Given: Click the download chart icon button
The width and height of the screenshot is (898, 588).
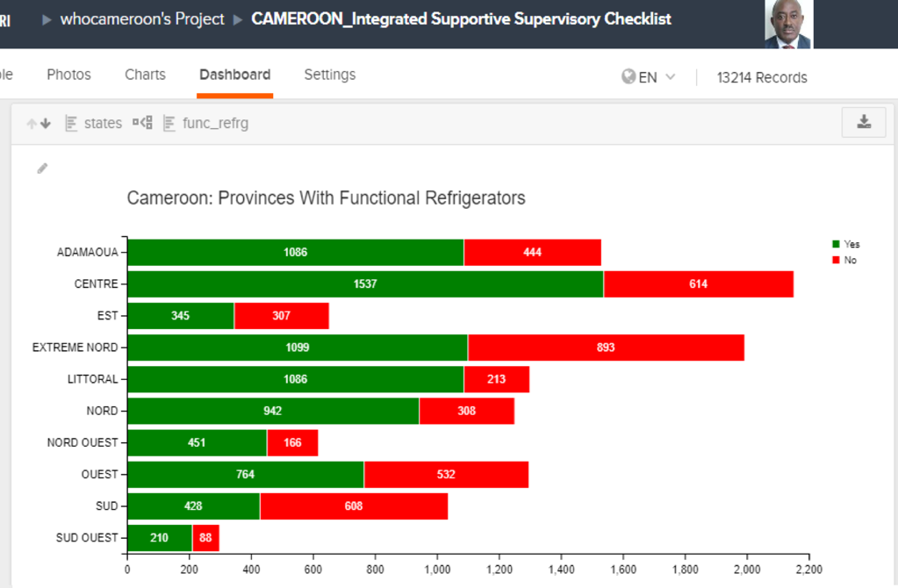Looking at the screenshot, I should (864, 122).
